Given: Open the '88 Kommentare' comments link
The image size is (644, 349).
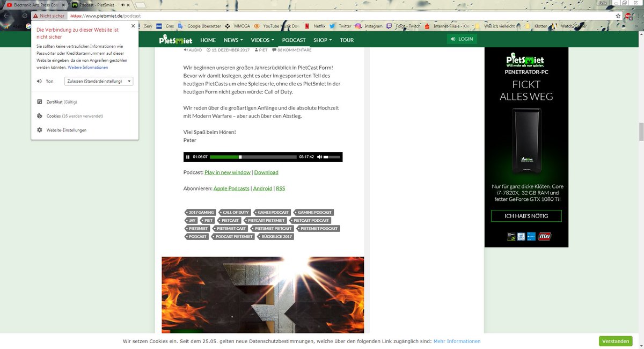Looking at the screenshot, I should click(292, 50).
